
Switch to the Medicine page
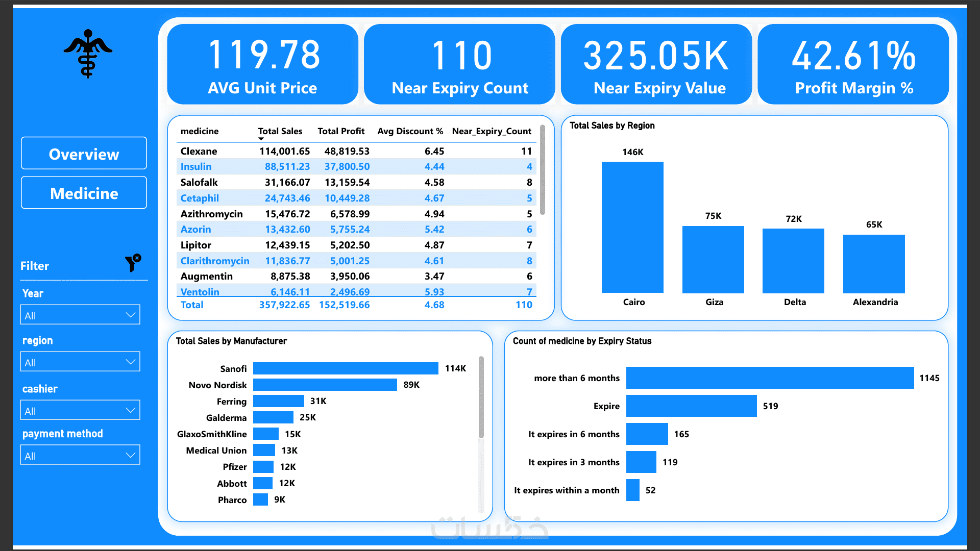point(84,193)
